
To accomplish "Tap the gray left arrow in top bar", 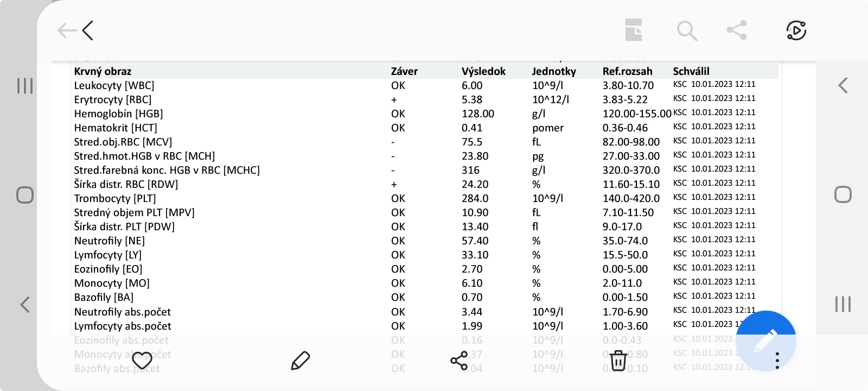I will click(66, 30).
